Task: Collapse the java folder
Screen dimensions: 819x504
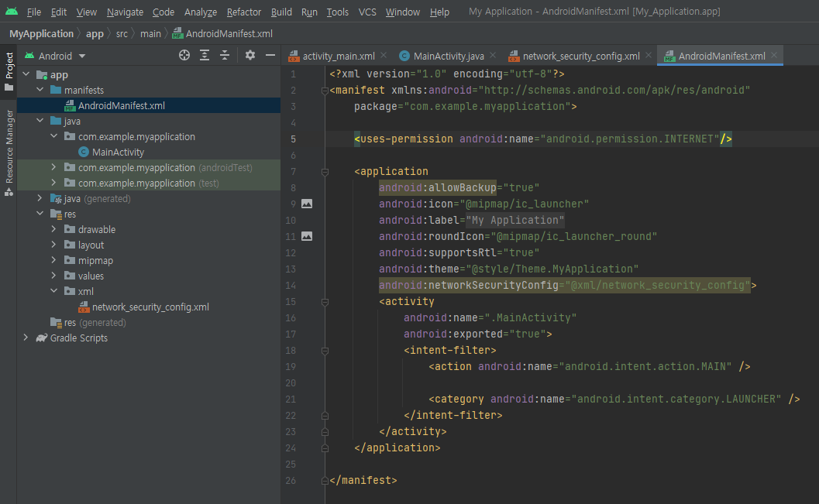Action: pyautogui.click(x=40, y=121)
